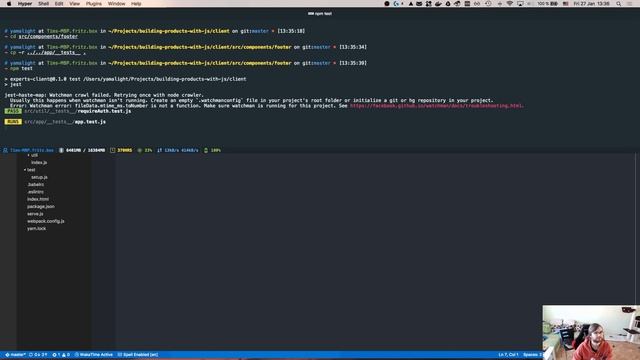
Task: Open the errors and warnings count
Action: [x=61, y=355]
